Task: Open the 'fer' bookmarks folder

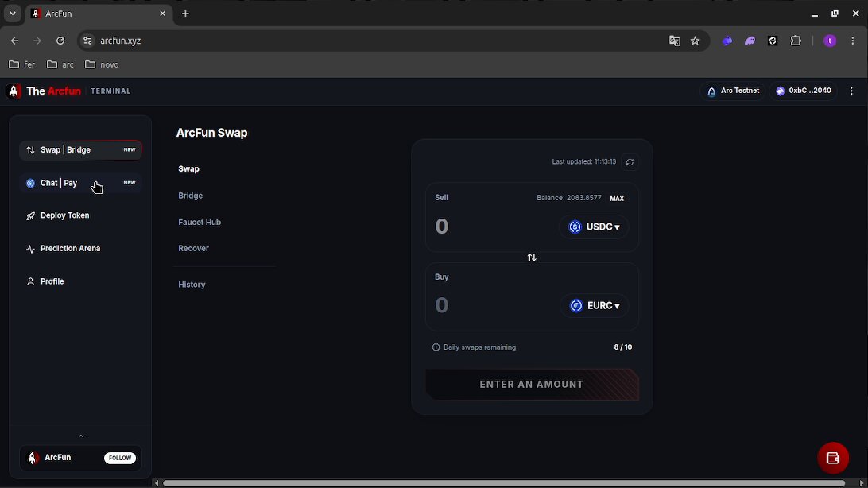Action: 22,64
